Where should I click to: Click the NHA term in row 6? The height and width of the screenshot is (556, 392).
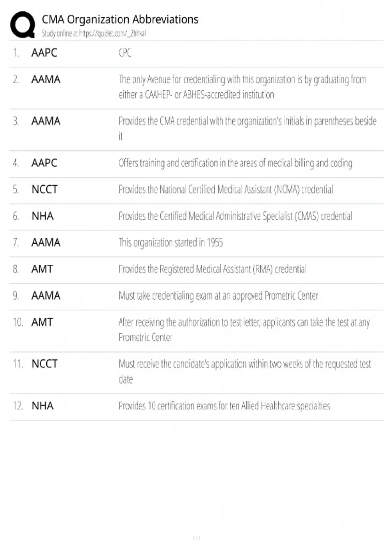click(x=42, y=216)
